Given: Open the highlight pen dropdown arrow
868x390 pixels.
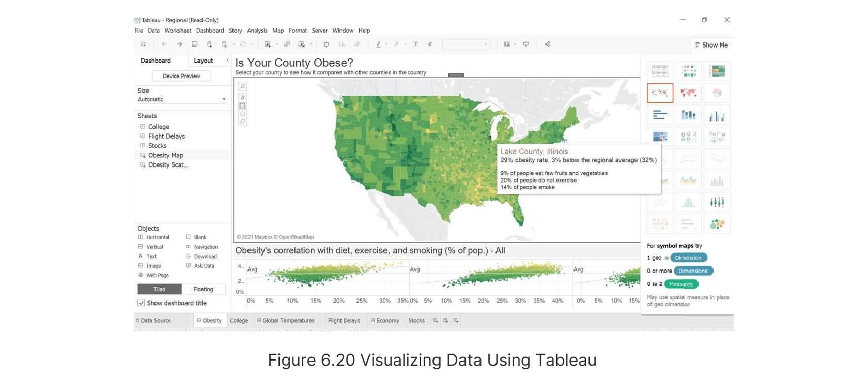Looking at the screenshot, I should (x=386, y=44).
